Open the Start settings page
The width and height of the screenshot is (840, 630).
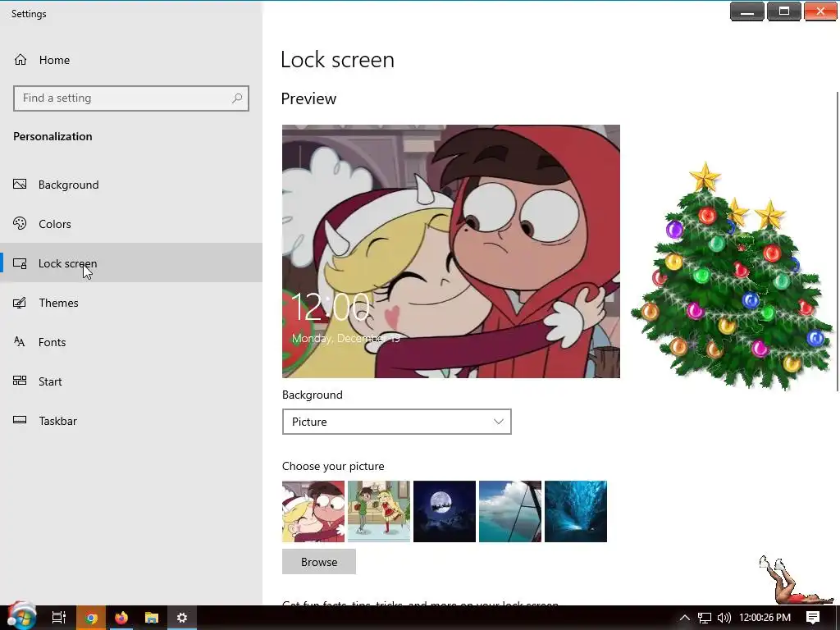pyautogui.click(x=131, y=381)
